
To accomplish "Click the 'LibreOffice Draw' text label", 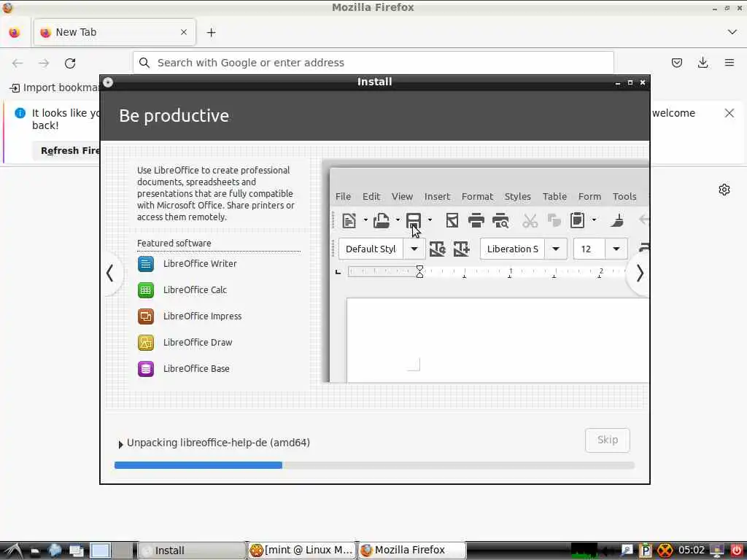I will pos(198,343).
